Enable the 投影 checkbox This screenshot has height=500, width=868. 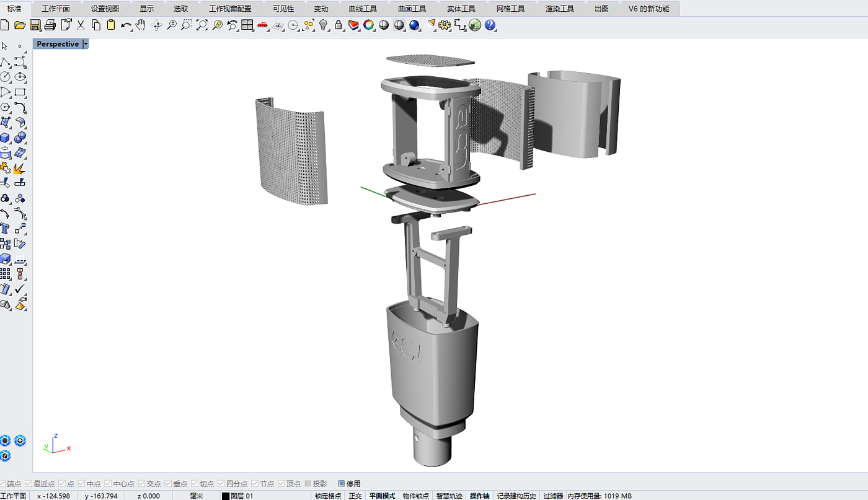[308, 483]
